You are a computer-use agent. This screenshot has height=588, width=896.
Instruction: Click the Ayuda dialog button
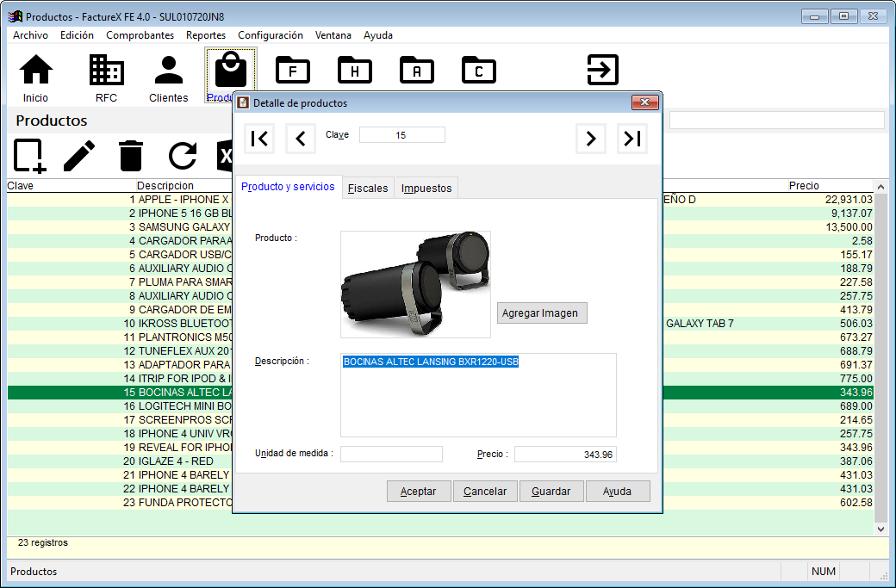[x=617, y=491]
